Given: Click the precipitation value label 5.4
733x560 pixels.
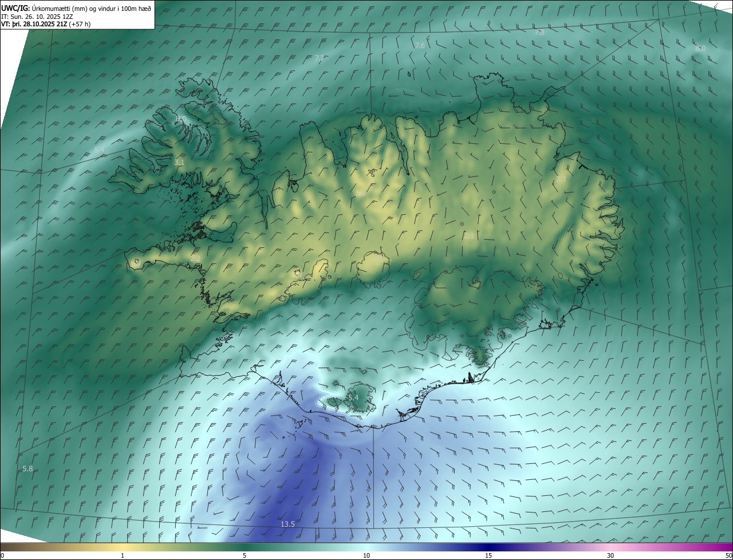Looking at the screenshot, I should [x=352, y=397].
